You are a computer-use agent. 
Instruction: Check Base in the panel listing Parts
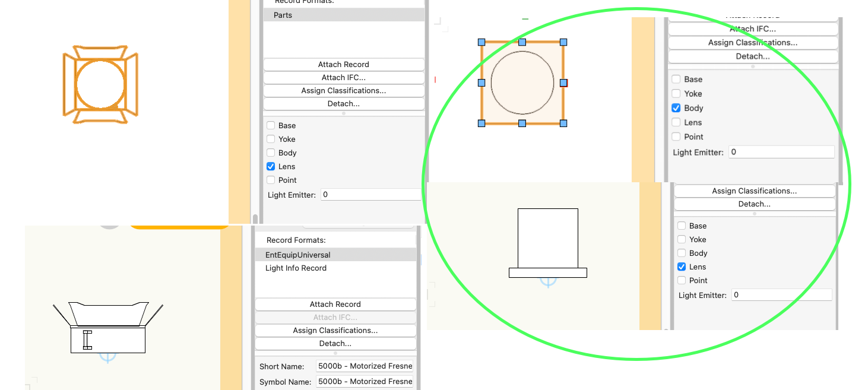click(271, 125)
